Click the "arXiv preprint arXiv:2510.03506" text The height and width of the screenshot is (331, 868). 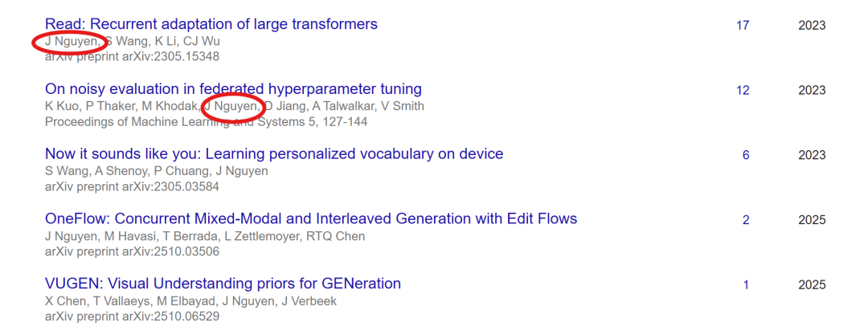(x=132, y=251)
